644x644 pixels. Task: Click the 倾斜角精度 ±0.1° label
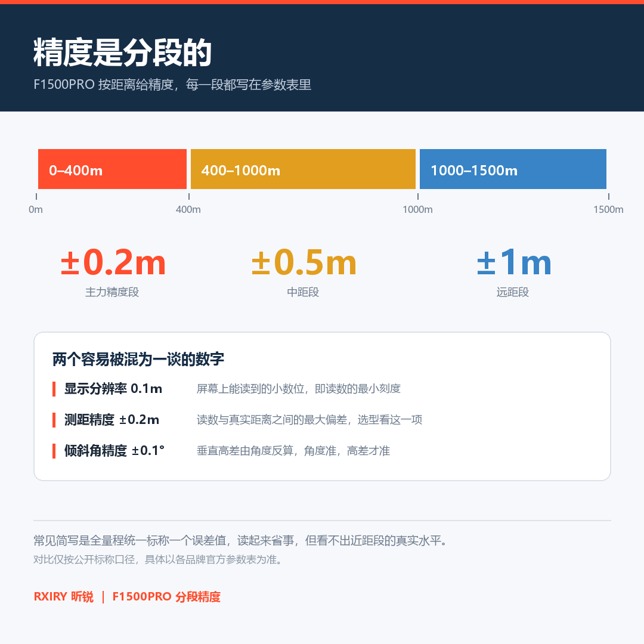click(x=114, y=451)
